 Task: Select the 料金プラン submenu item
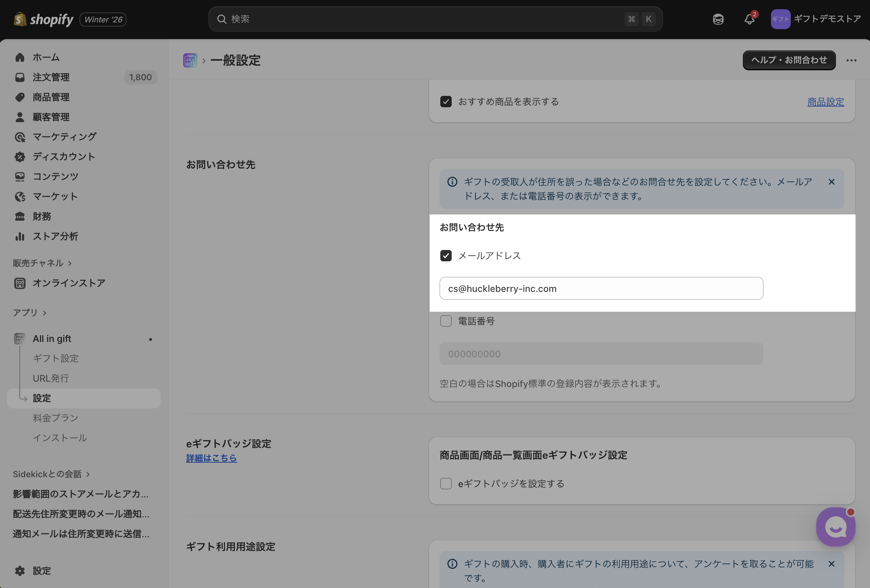[x=55, y=418]
